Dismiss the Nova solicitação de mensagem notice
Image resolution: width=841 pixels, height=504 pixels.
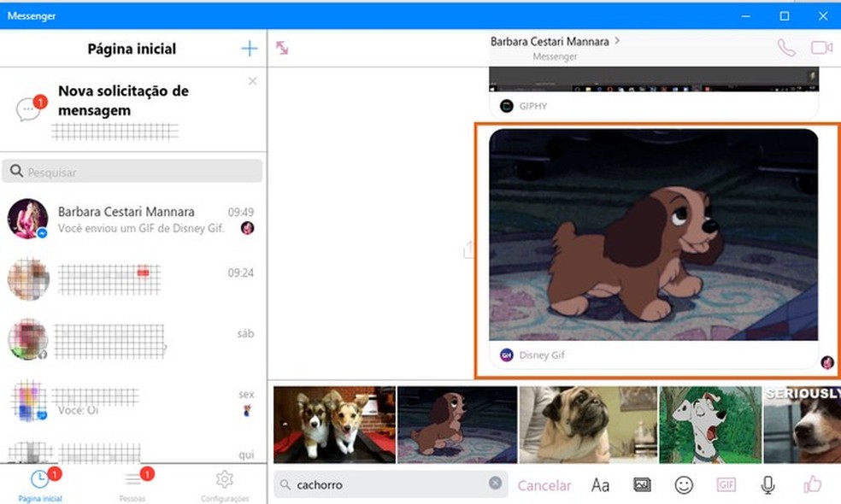click(x=252, y=80)
